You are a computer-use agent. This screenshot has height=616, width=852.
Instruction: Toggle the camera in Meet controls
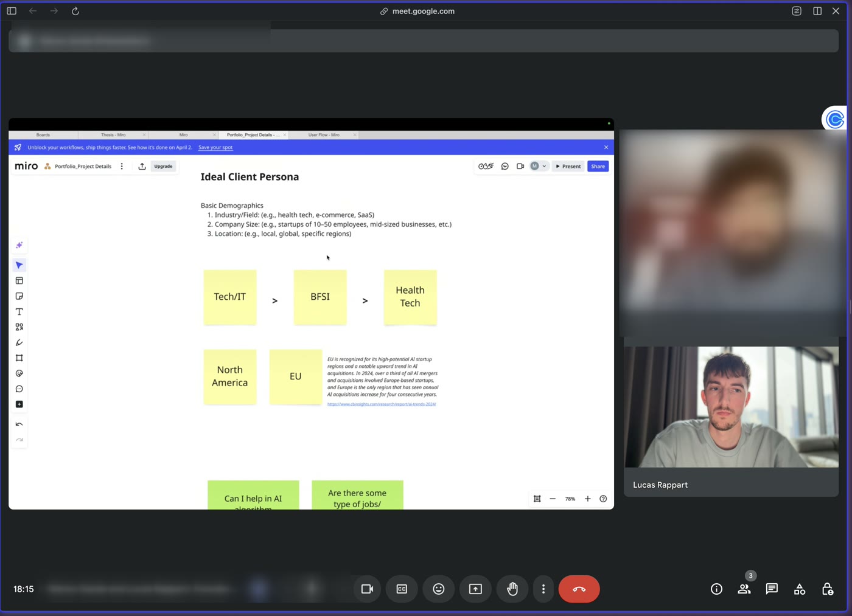367,589
